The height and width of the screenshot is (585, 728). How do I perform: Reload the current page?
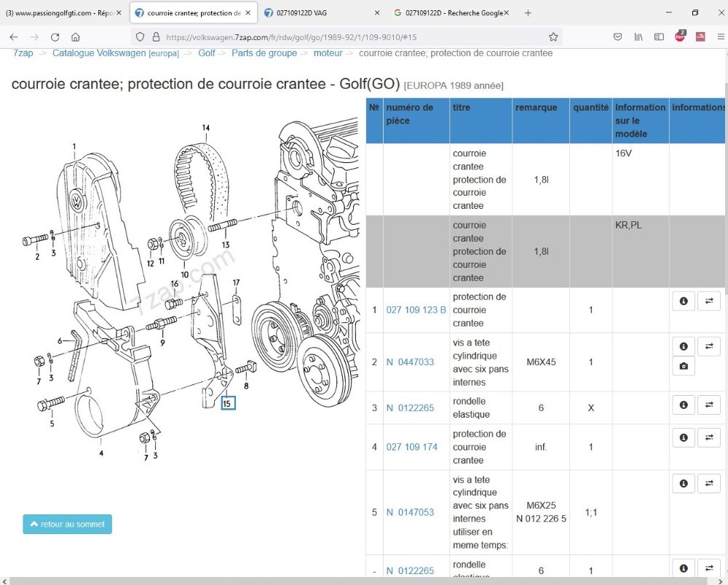pos(55,37)
